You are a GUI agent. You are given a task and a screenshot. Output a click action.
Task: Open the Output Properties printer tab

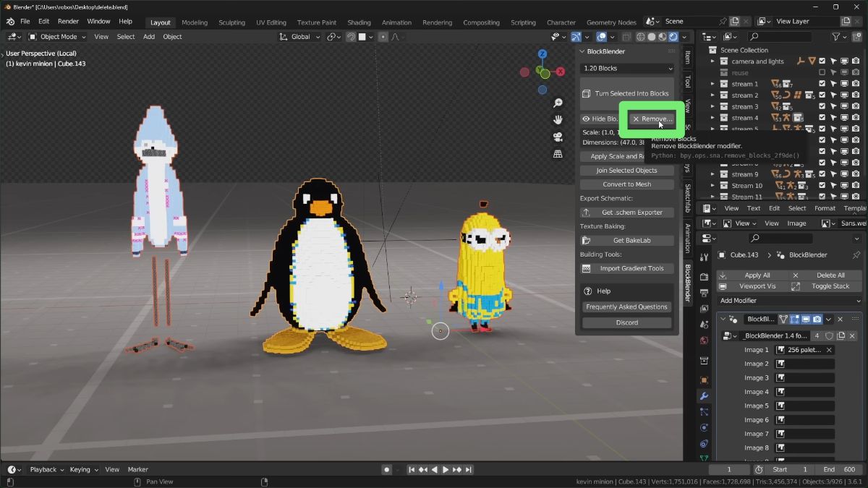click(x=704, y=292)
